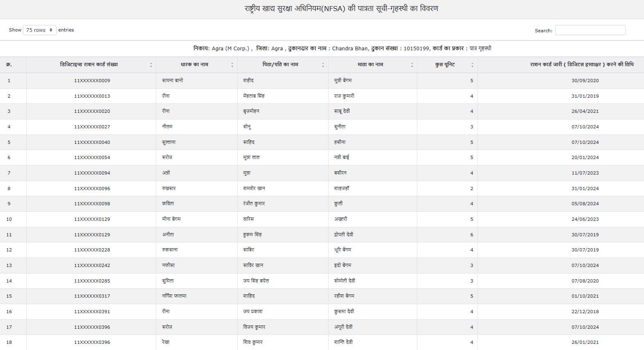The image size is (644, 350).
Task: Click issue date 30/09/2020
Action: point(585,81)
